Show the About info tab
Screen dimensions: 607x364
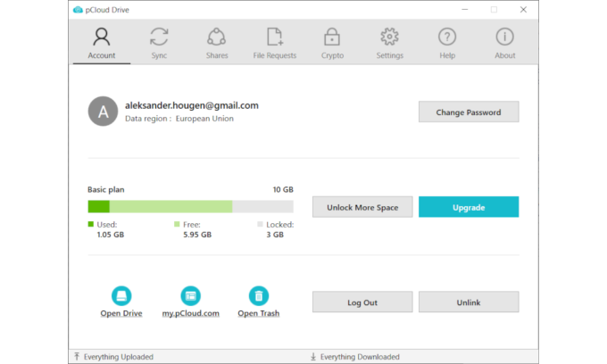(505, 43)
